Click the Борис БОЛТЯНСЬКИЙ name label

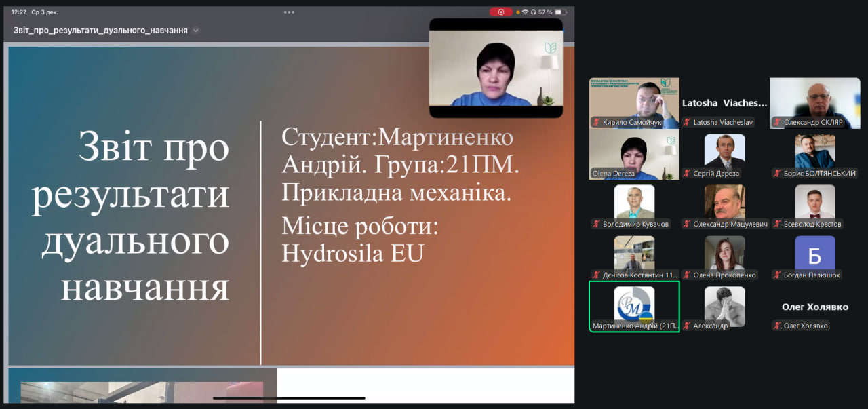819,174
